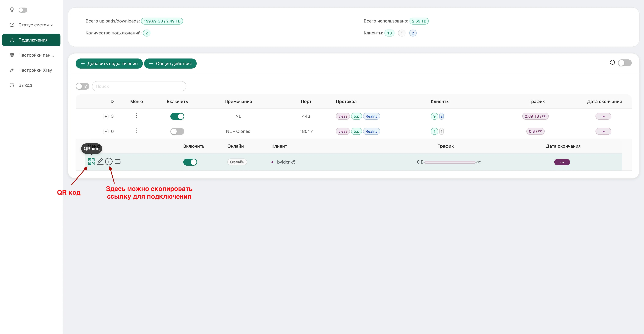The height and width of the screenshot is (334, 644).
Task: Click the client traffic progress bar
Action: (x=450, y=162)
